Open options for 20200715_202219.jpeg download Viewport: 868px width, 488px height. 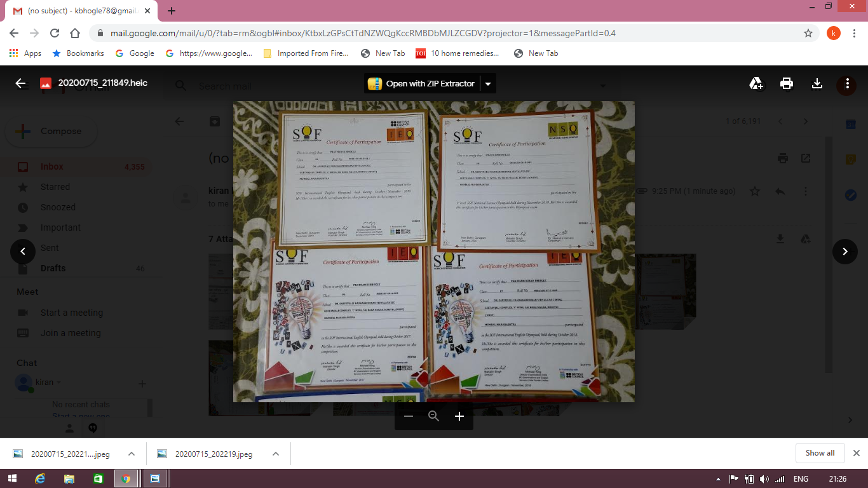pos(276,454)
